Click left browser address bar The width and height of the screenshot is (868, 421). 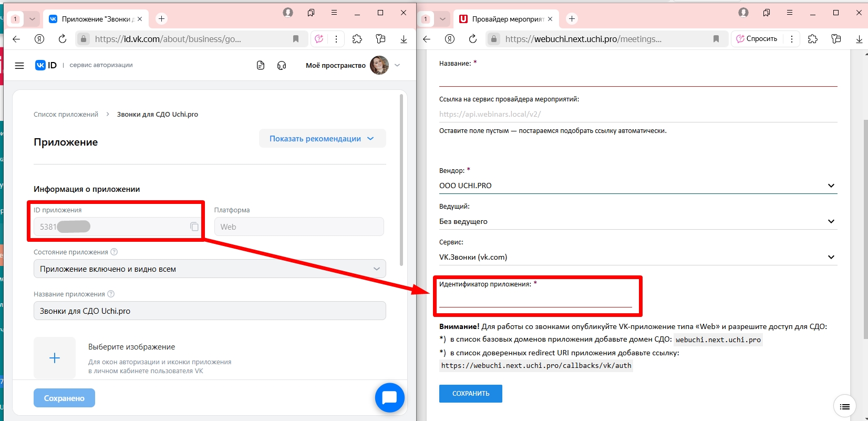point(190,39)
